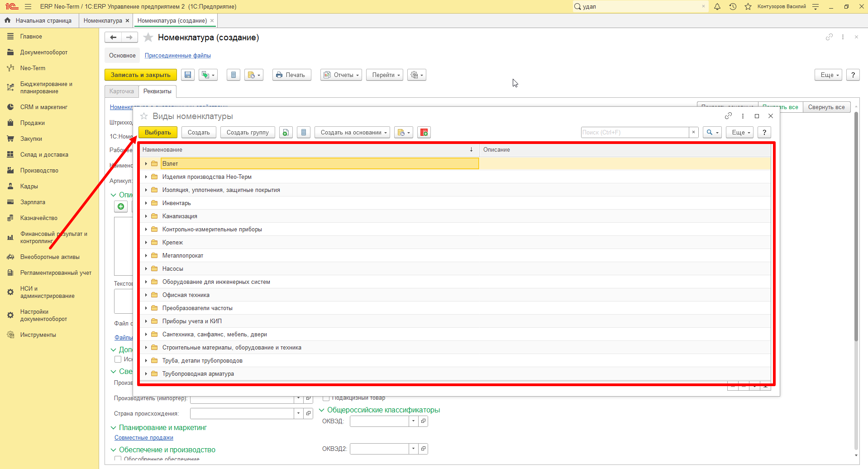Click the Совместные продажи link
The height and width of the screenshot is (469, 868).
144,438
